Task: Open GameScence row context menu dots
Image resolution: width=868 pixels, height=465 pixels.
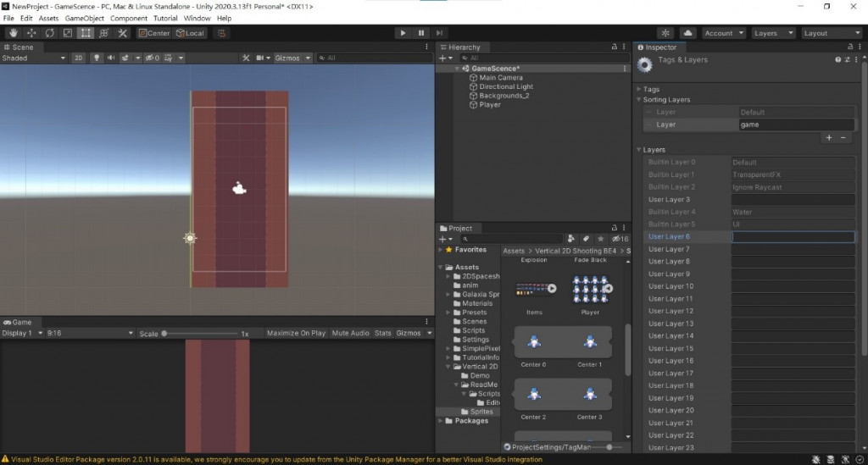Action: click(x=625, y=69)
